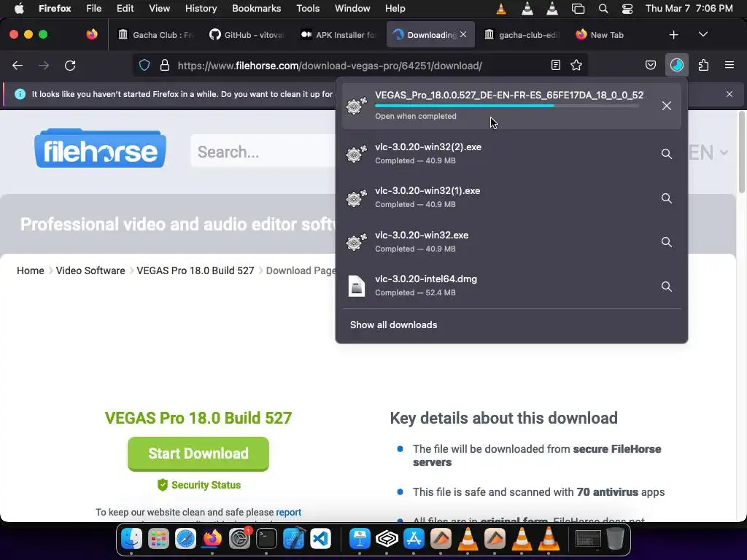Switch to the Gacha Club tab

pyautogui.click(x=155, y=35)
